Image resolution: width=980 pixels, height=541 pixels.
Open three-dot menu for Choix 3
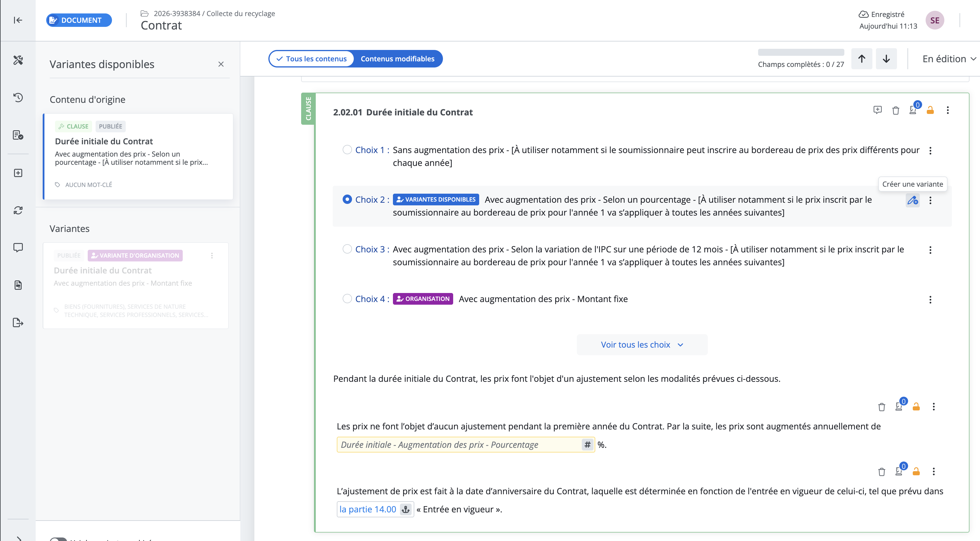tap(930, 250)
